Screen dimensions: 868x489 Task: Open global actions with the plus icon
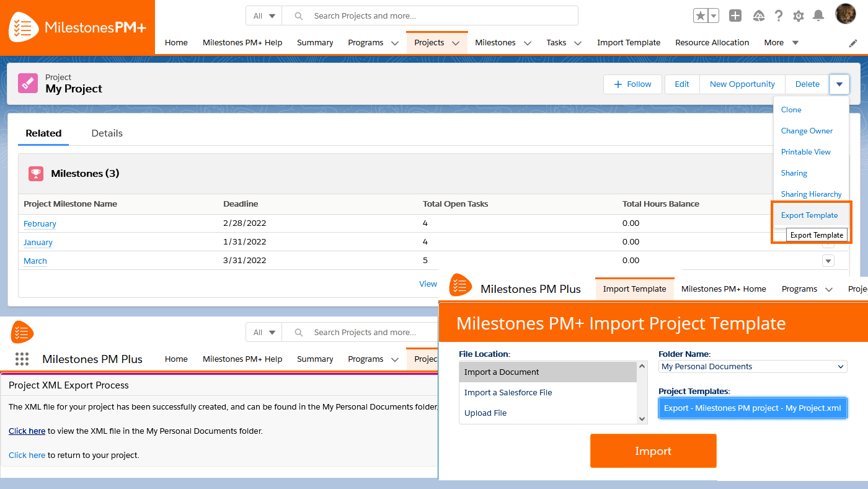point(735,16)
